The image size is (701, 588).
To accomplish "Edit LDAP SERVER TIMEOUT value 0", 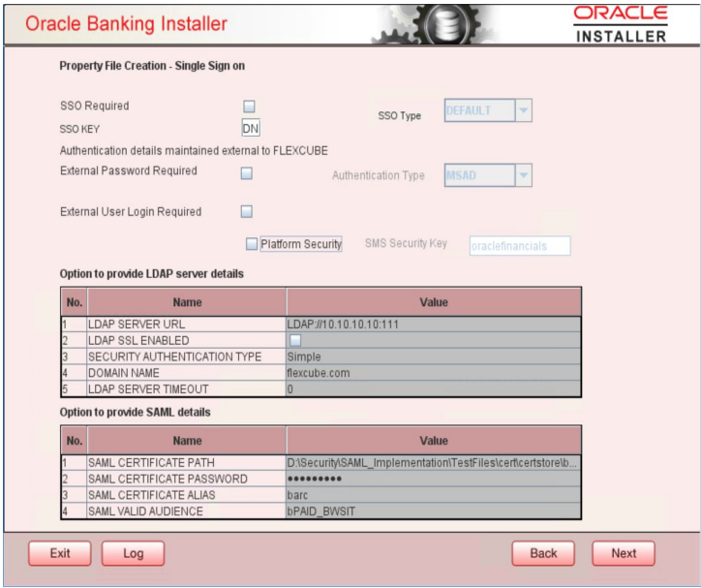I will (433, 389).
